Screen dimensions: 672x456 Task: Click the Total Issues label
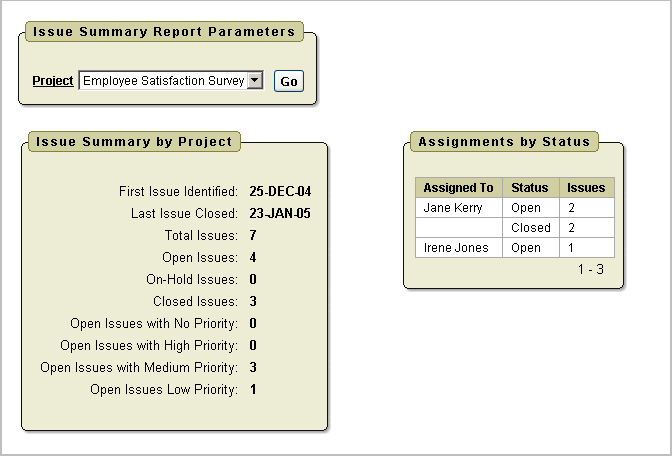coord(201,236)
